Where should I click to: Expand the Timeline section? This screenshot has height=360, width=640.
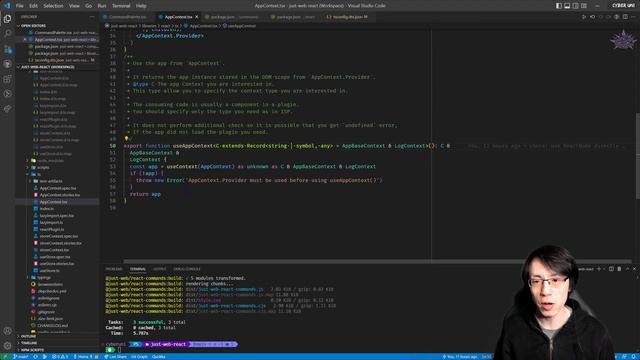click(29, 343)
